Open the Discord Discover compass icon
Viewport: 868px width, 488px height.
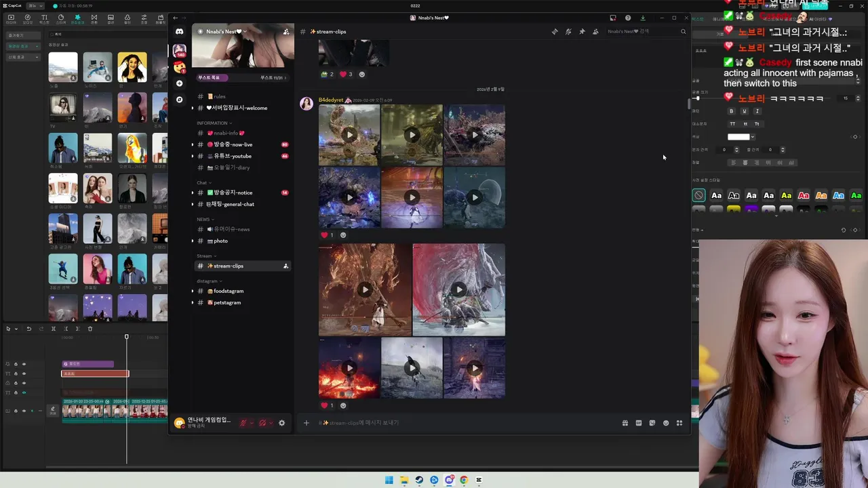[179, 100]
